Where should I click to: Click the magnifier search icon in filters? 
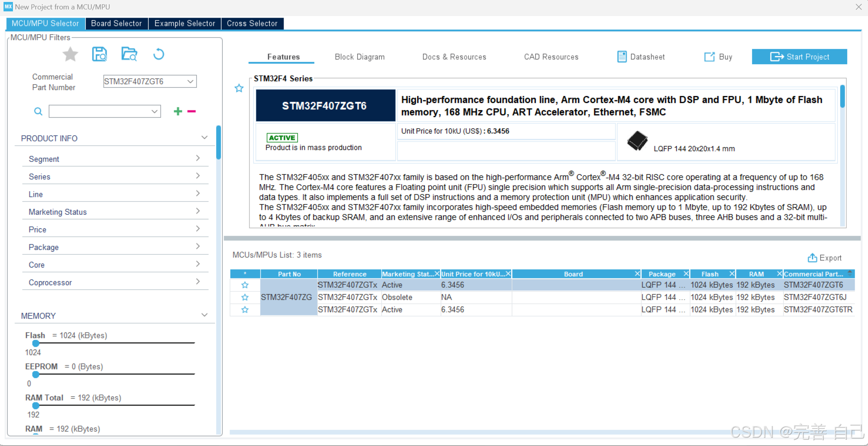(38, 111)
